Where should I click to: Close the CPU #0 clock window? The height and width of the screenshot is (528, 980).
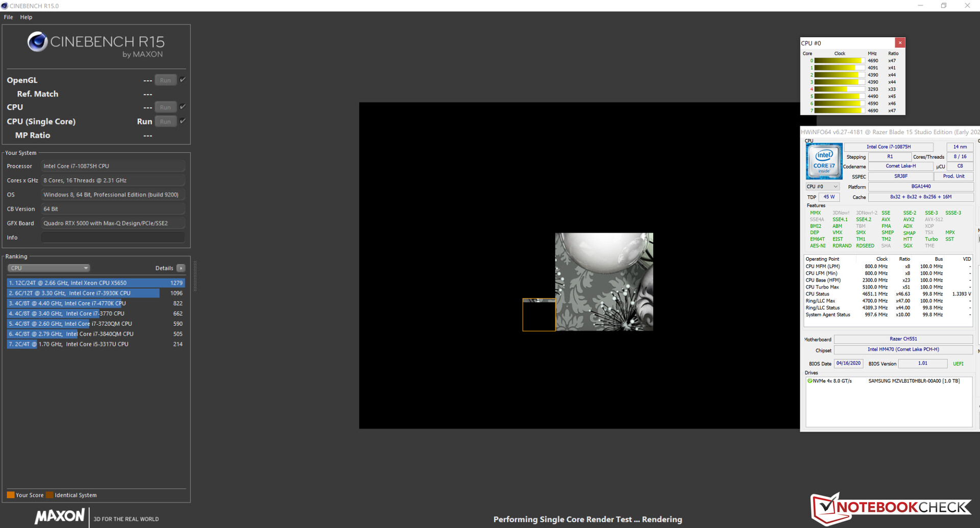click(x=900, y=43)
